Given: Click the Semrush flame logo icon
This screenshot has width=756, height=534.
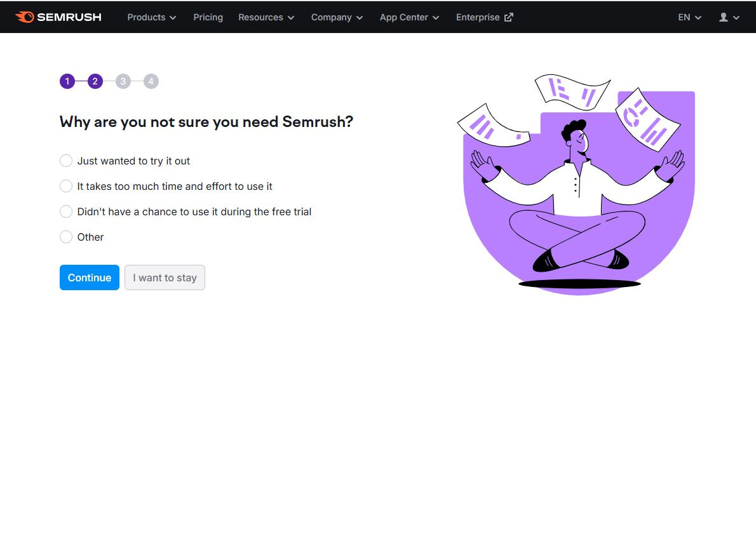Looking at the screenshot, I should [25, 17].
